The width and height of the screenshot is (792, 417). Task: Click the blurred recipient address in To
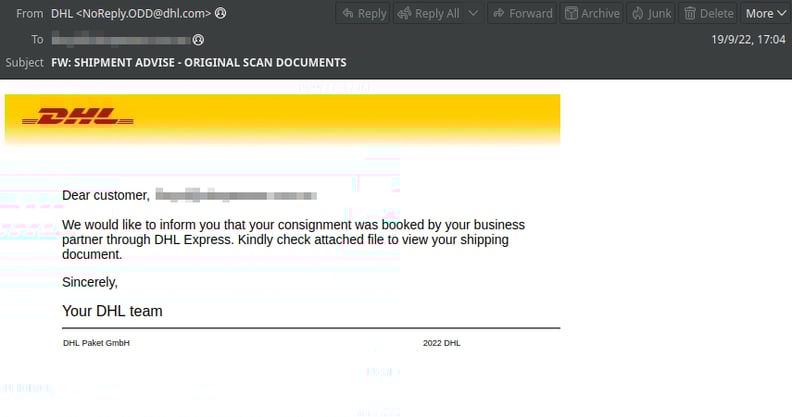(x=121, y=39)
